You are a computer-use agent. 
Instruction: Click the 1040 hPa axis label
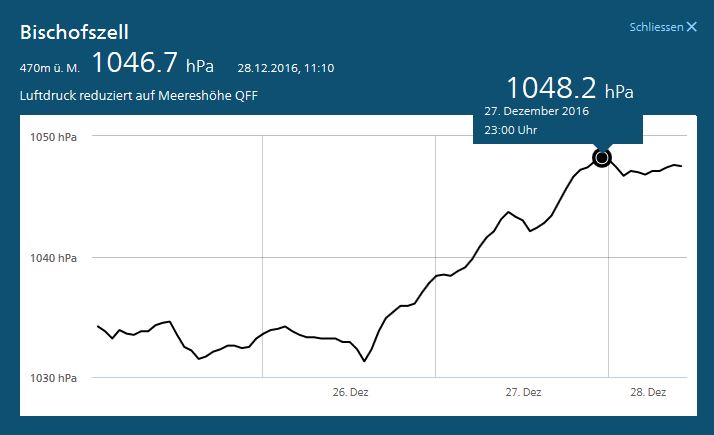53,258
